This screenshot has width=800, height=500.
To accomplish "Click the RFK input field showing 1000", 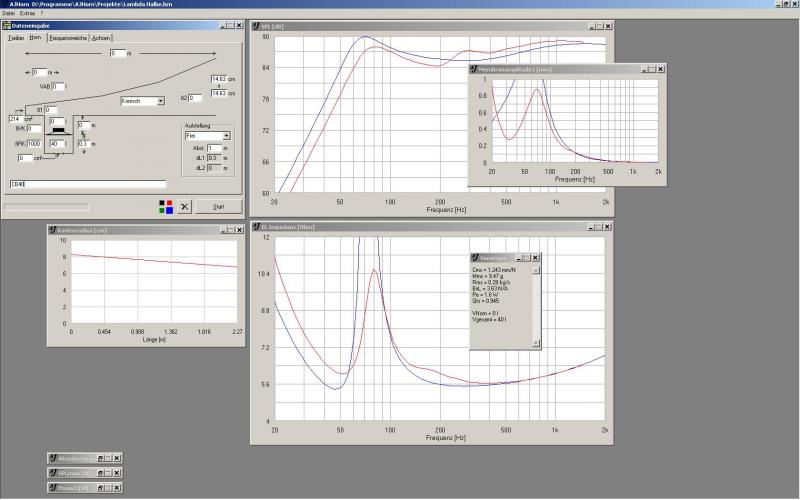I will pos(34,143).
